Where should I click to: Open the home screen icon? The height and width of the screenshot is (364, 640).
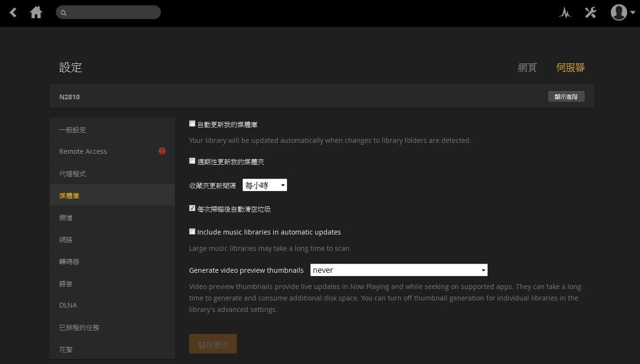point(36,12)
